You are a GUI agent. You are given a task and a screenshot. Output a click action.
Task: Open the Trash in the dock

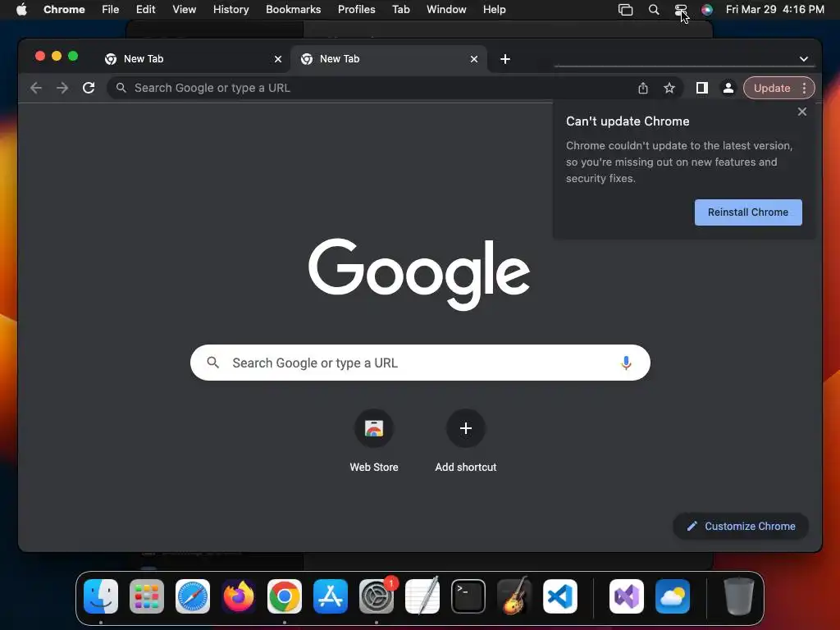(739, 596)
